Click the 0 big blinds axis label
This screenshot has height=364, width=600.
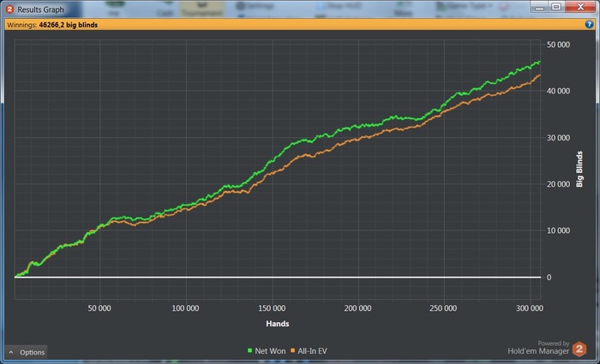click(549, 277)
